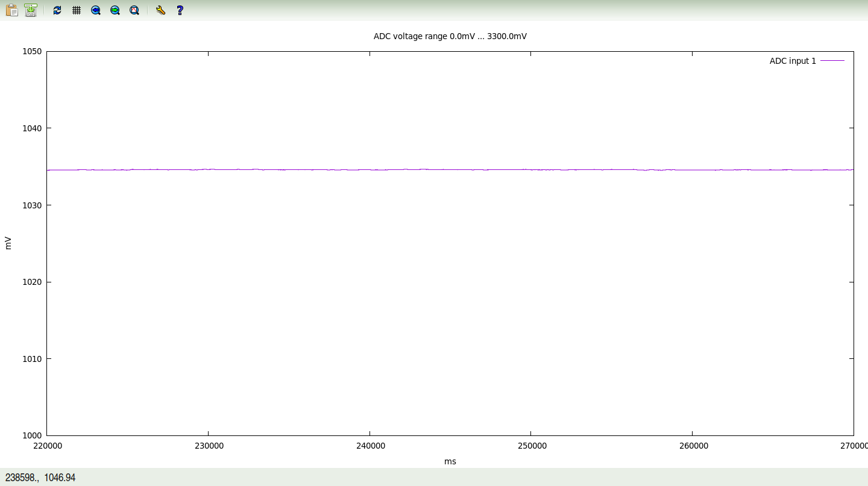Click the mV y-axis unit label
Screen dimensions: 868x486
click(8, 243)
